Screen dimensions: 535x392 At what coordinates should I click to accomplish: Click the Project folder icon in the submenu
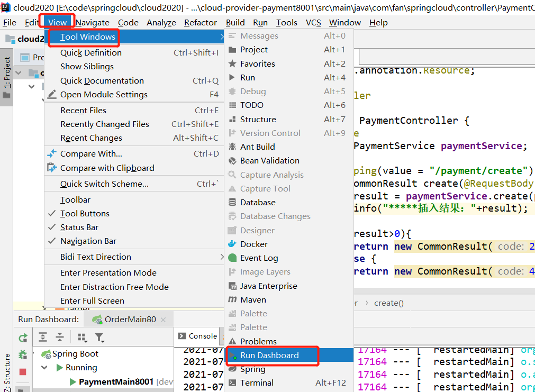click(232, 50)
